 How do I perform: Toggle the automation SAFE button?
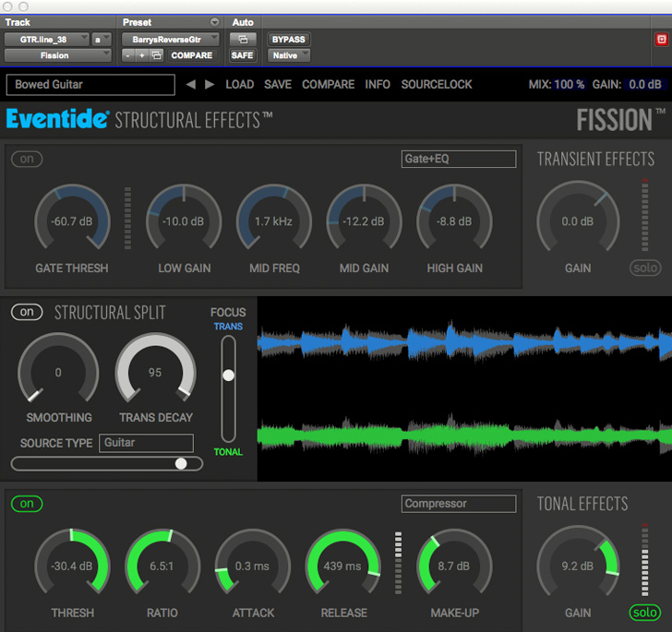(242, 55)
